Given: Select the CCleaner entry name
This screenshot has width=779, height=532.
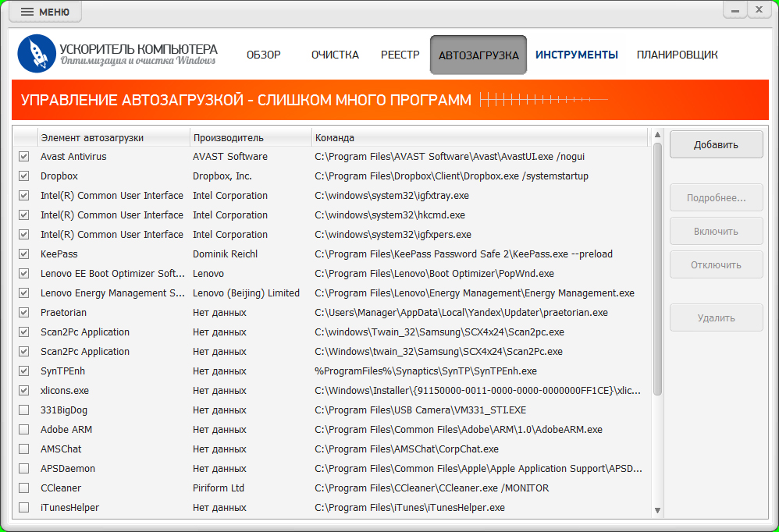Looking at the screenshot, I should point(61,488).
